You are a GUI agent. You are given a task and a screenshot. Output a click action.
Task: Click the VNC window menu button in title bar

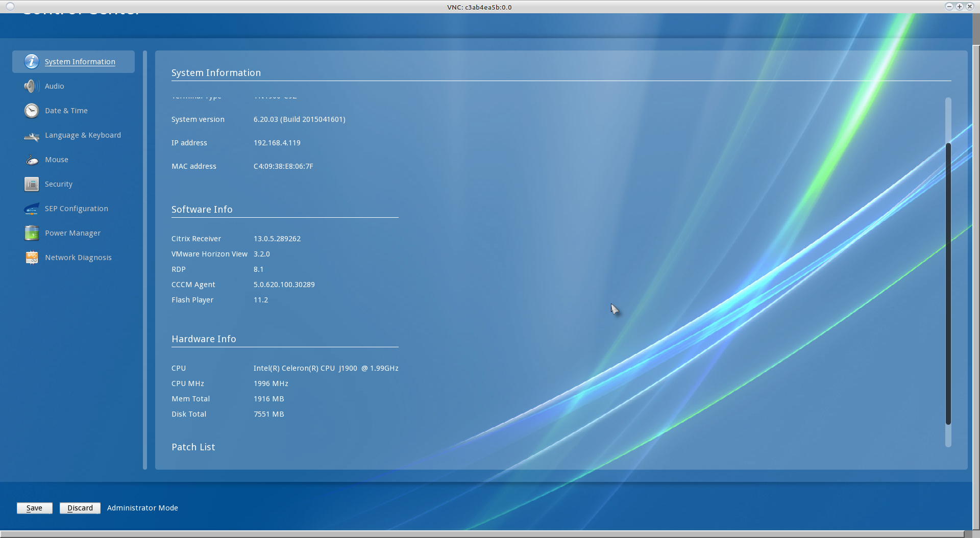point(10,7)
